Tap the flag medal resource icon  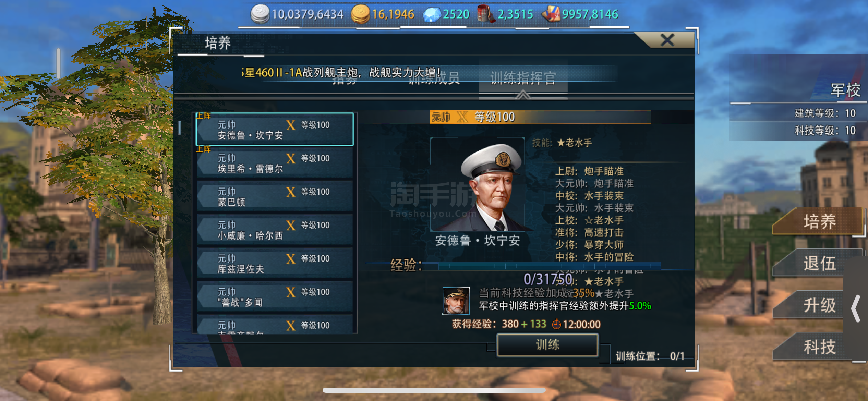coord(551,14)
